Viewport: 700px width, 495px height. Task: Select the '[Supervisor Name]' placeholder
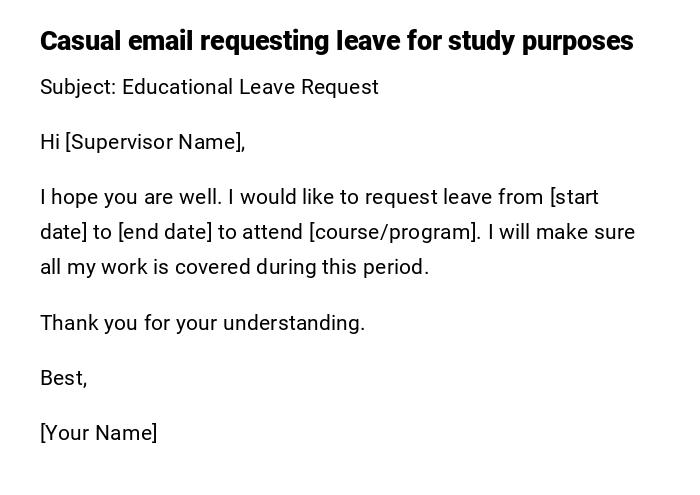pos(155,142)
